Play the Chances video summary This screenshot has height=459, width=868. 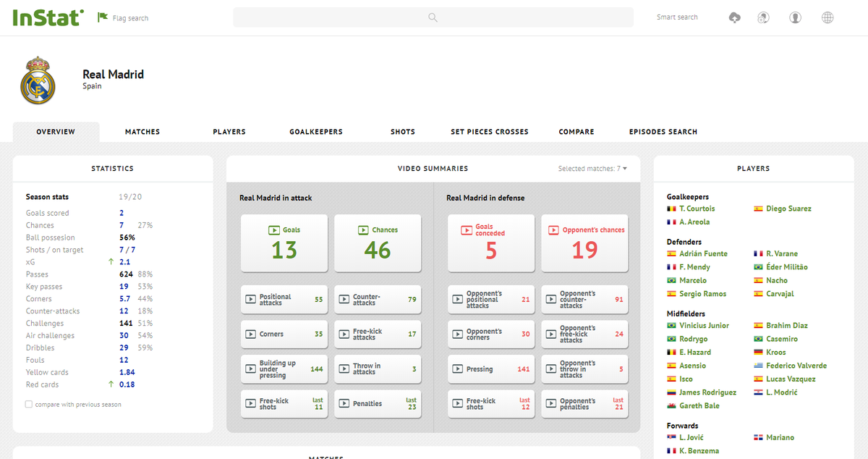click(x=378, y=243)
